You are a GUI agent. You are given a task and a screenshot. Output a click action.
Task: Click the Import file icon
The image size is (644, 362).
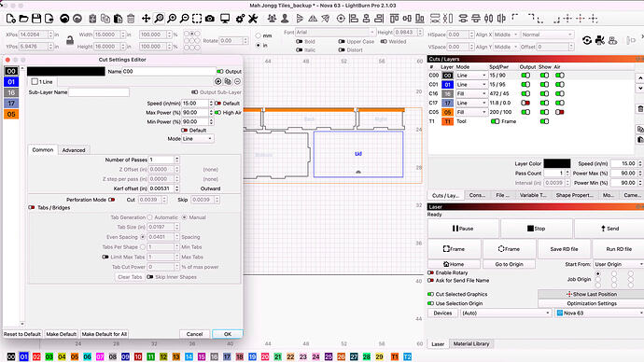pos(49,19)
